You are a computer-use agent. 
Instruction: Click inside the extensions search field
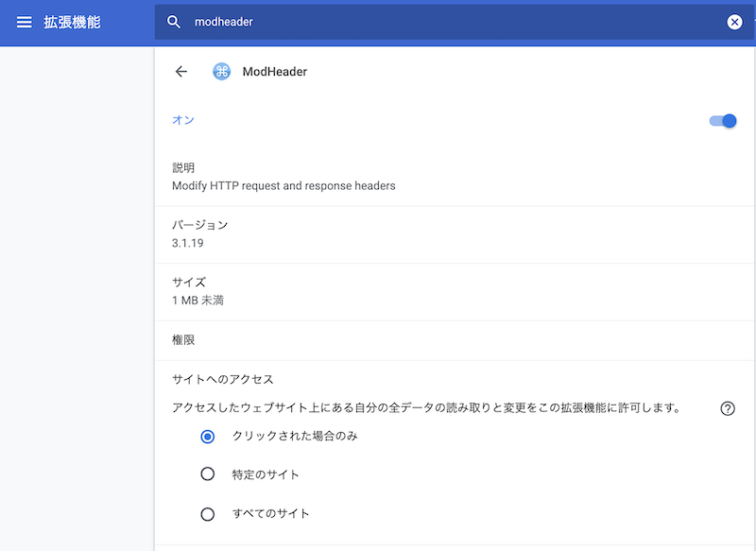378,21
